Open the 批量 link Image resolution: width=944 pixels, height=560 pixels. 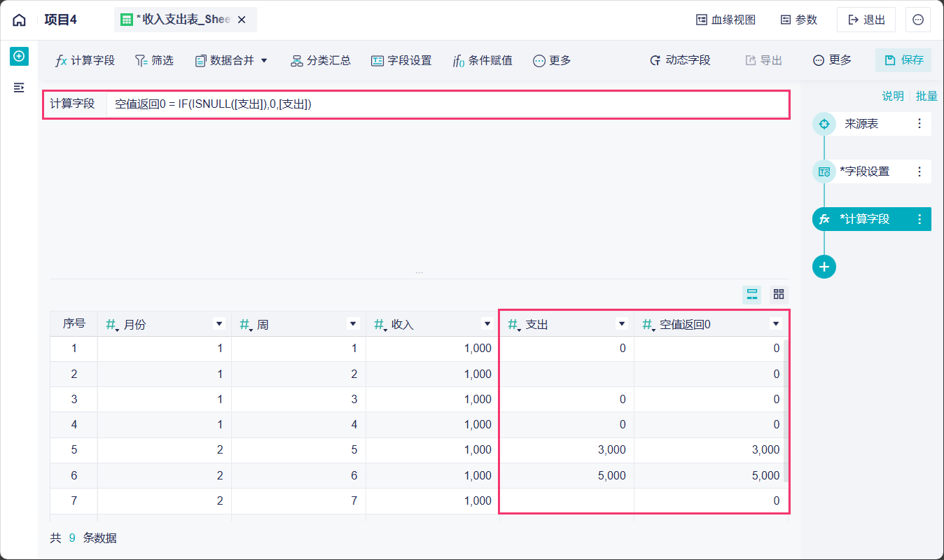[926, 96]
